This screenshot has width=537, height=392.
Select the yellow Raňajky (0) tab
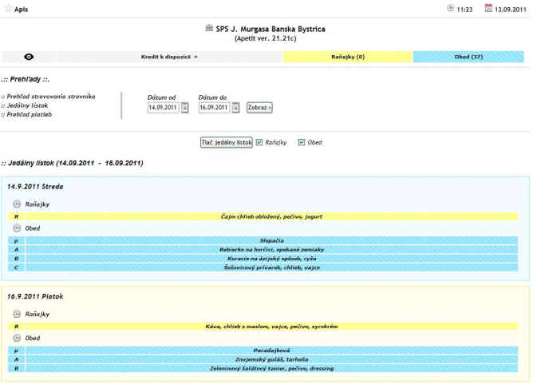coord(348,57)
